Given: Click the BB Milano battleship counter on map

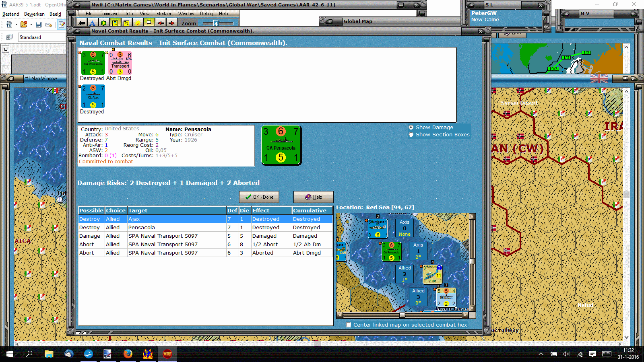Looking at the screenshot, I should (446, 297).
